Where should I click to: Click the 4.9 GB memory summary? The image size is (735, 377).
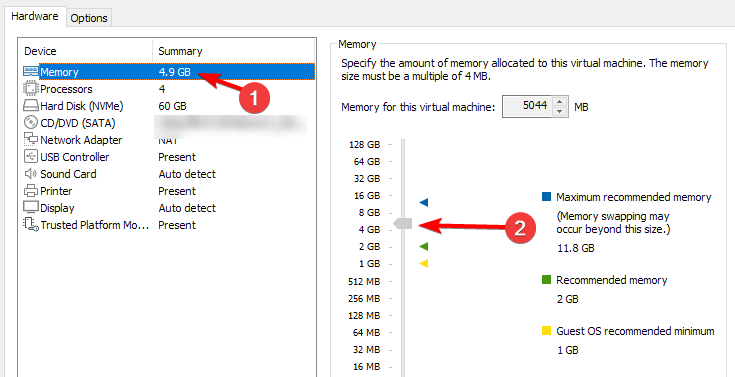click(174, 72)
